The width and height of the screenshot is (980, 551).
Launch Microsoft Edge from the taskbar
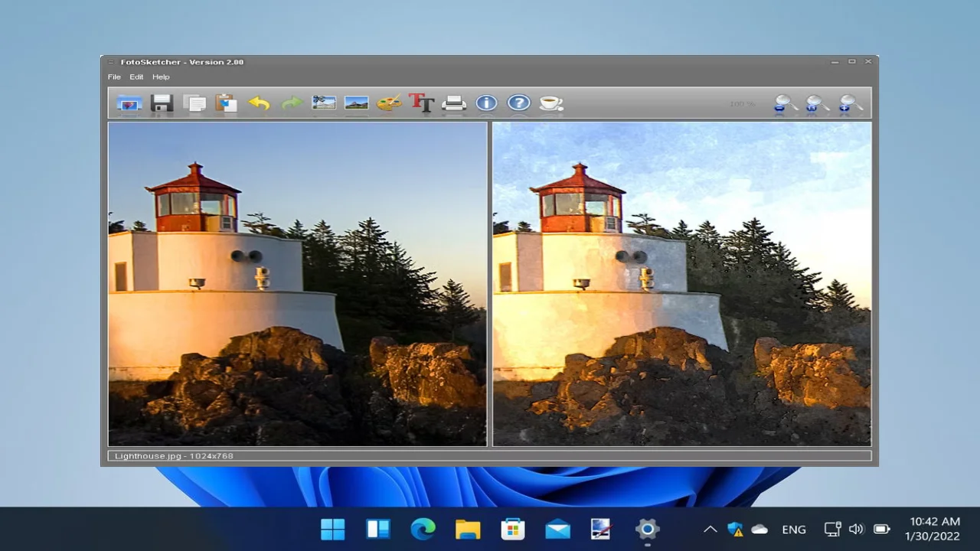tap(423, 529)
